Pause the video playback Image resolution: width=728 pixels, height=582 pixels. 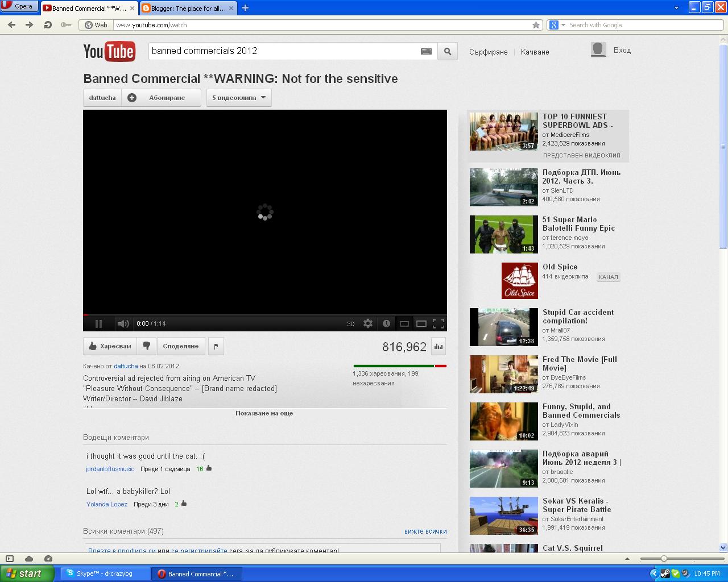[98, 324]
